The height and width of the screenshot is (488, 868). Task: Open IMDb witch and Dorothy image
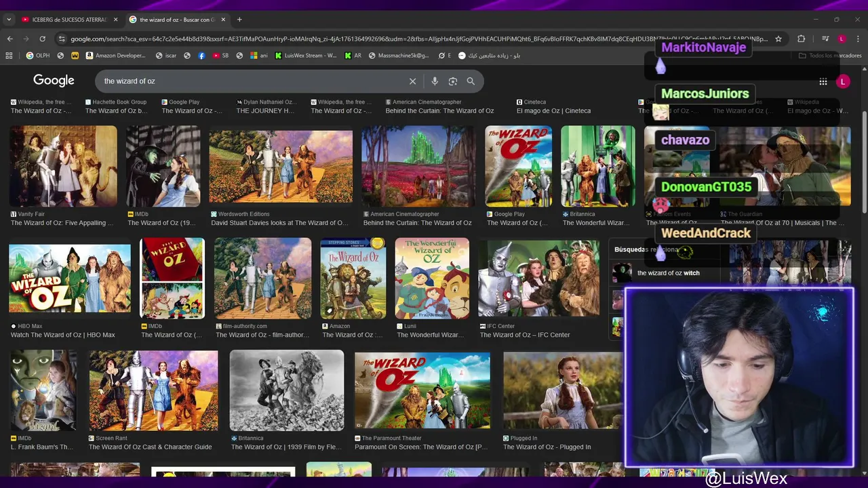point(163,166)
